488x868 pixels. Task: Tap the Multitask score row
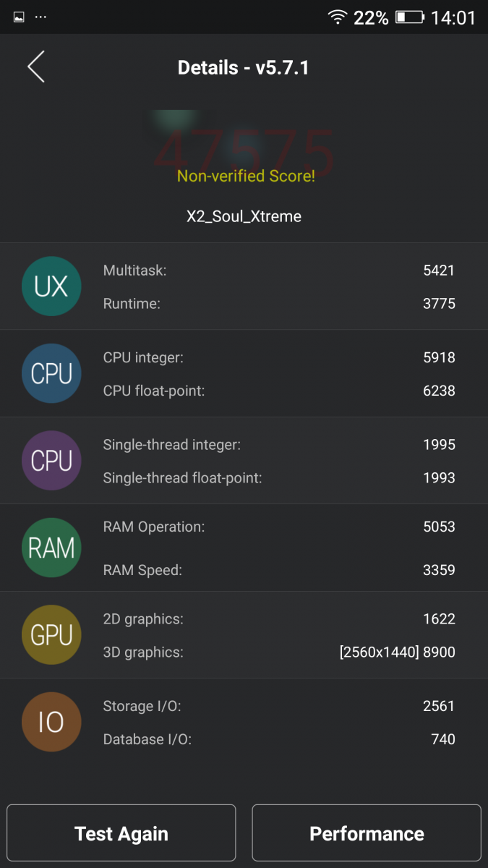(x=279, y=271)
